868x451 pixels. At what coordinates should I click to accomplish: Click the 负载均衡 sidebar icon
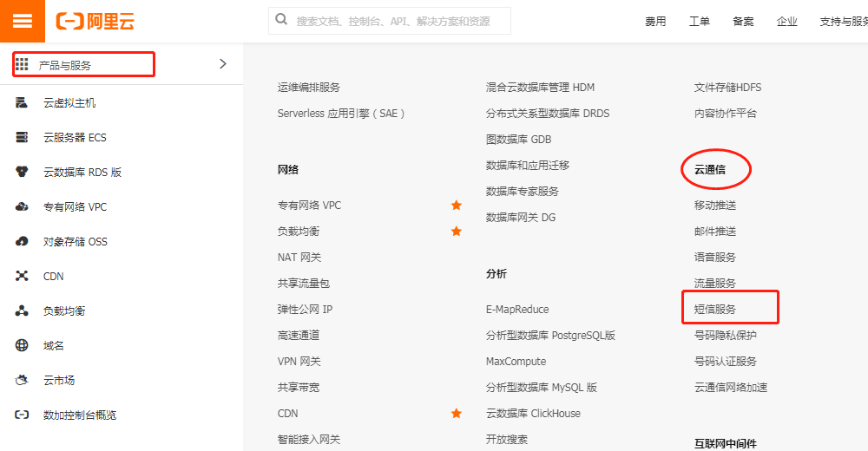click(x=22, y=311)
